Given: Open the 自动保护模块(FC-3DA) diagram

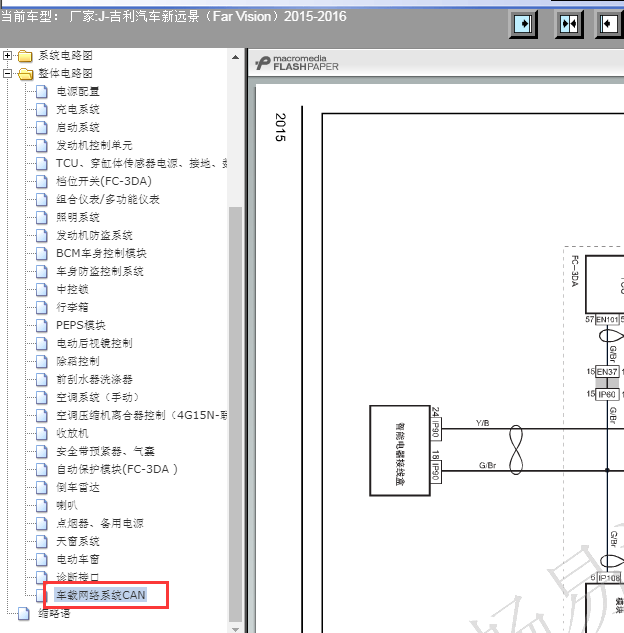Looking at the screenshot, I should 117,470.
